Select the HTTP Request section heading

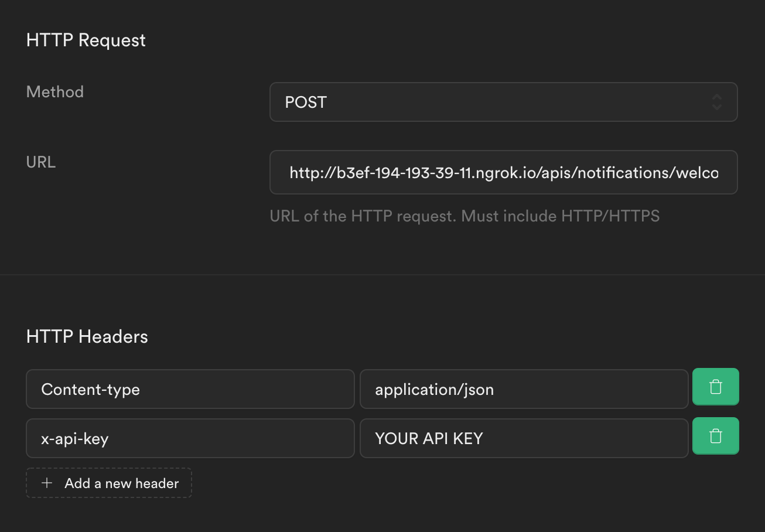pyautogui.click(x=86, y=40)
